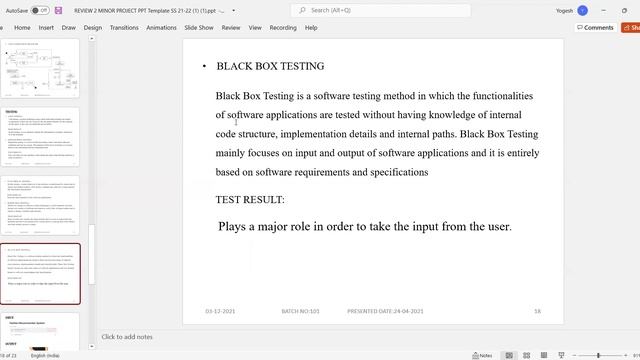Open the Review ribbon tab
The height and width of the screenshot is (360, 640).
[231, 28]
